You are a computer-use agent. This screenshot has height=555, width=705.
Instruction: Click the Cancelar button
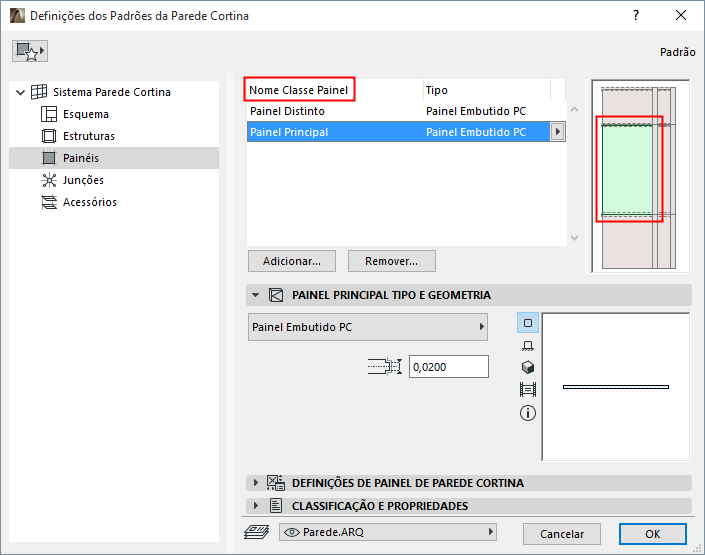point(562,534)
